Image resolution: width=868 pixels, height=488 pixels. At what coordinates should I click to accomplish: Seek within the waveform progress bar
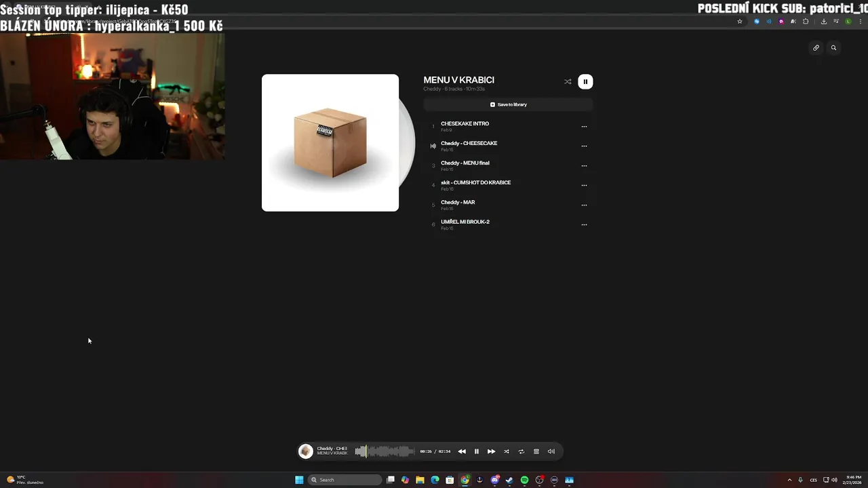pyautogui.click(x=384, y=451)
